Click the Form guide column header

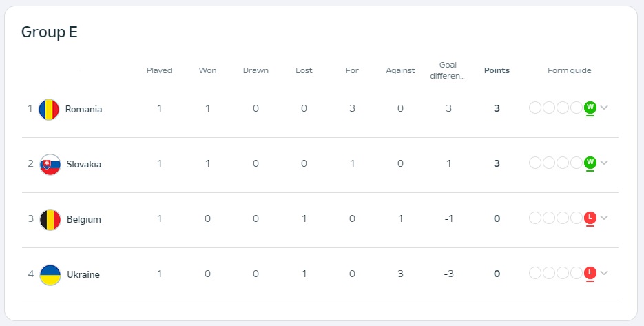click(x=569, y=70)
